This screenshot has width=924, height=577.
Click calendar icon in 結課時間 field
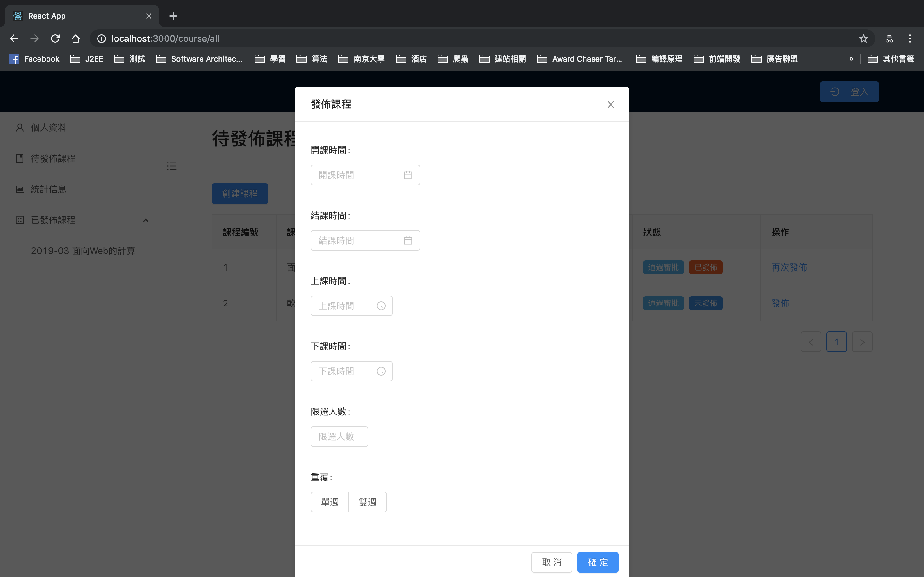tap(408, 240)
